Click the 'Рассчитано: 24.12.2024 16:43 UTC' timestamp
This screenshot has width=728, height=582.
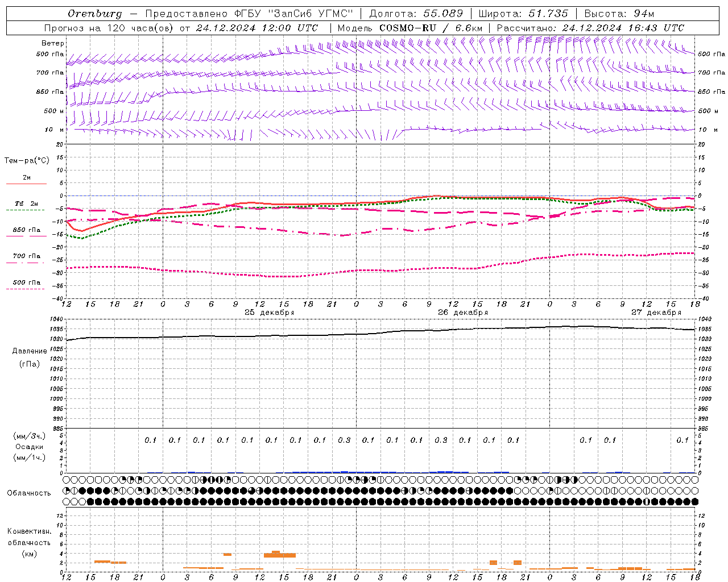(x=590, y=28)
